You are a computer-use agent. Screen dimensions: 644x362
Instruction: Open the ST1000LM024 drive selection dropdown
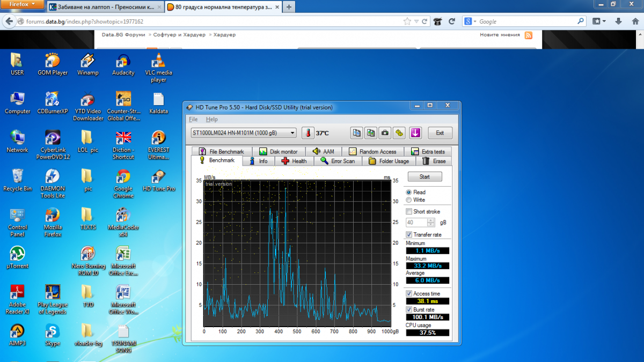click(243, 133)
